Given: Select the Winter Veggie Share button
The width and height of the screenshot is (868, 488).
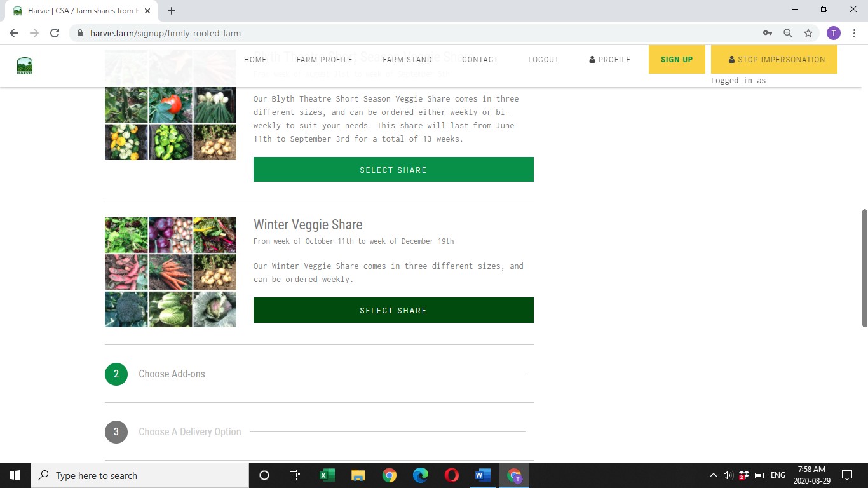Looking at the screenshot, I should click(x=393, y=310).
